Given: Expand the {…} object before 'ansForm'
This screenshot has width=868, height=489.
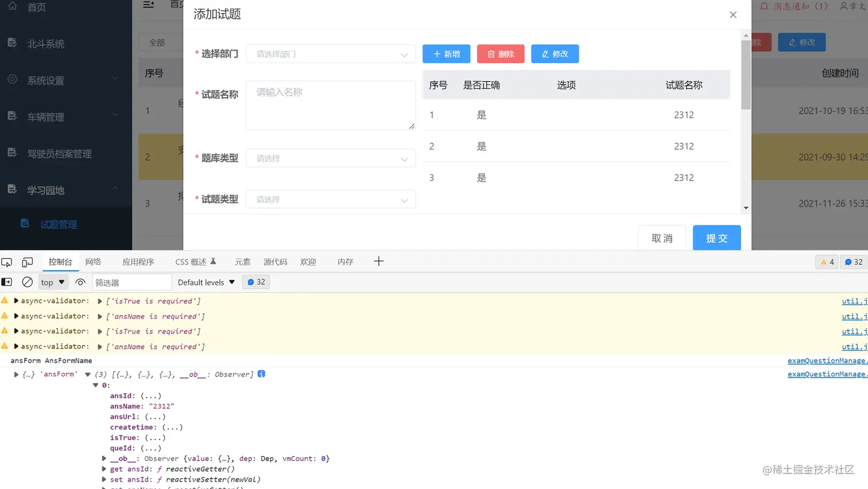Looking at the screenshot, I should tap(16, 375).
